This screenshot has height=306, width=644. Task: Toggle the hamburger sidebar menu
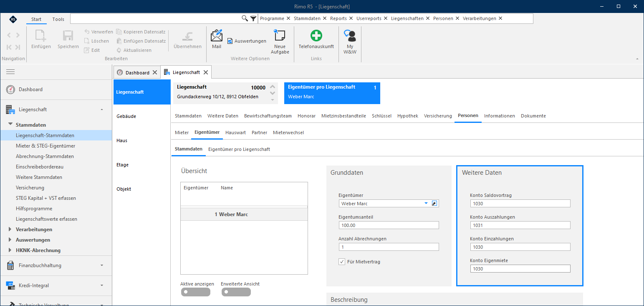pos(10,72)
